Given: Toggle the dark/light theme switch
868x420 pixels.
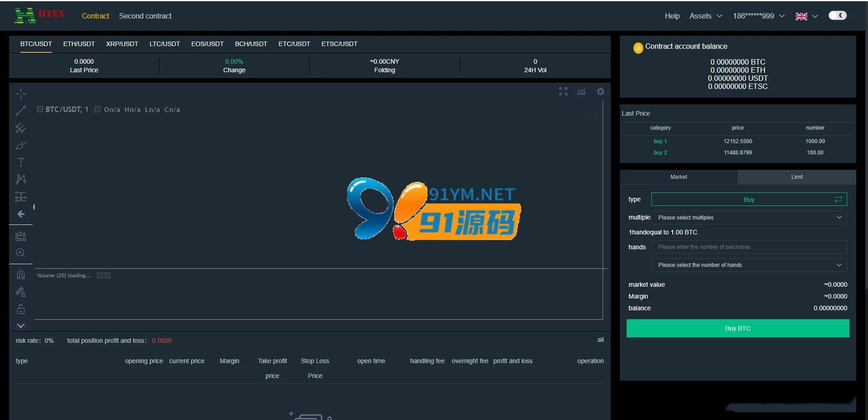Looking at the screenshot, I should point(837,15).
